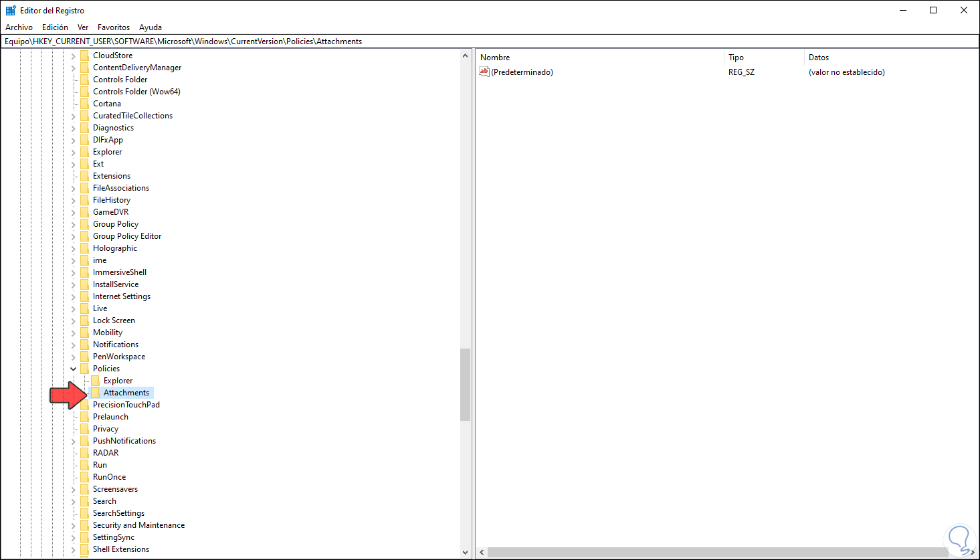Click the Lock Screen folder icon

[x=84, y=320]
